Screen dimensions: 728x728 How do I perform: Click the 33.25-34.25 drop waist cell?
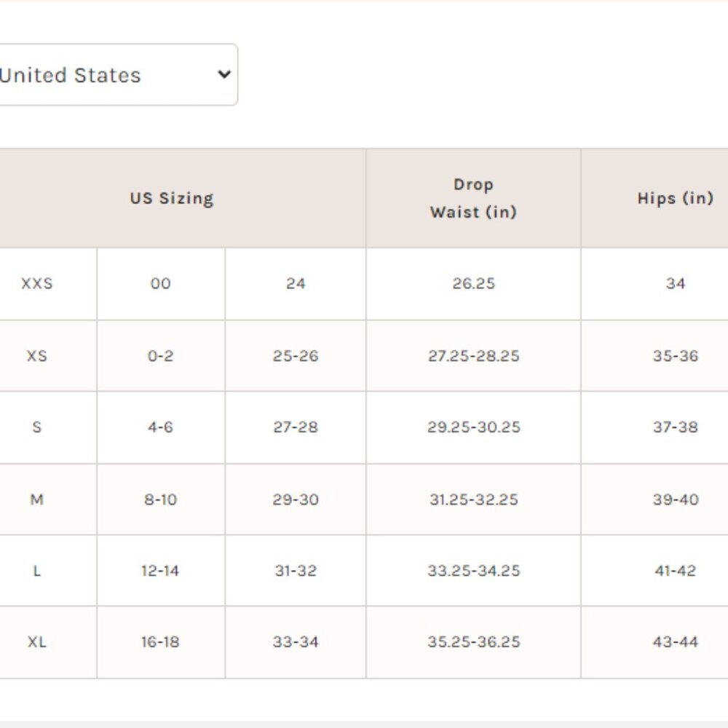pyautogui.click(x=473, y=571)
